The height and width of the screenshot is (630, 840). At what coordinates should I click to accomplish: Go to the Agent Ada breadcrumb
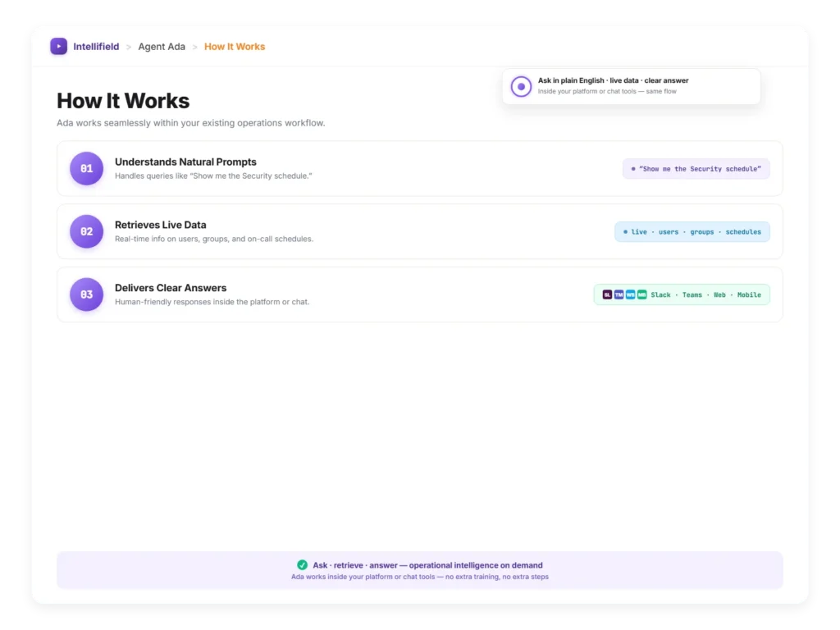point(162,47)
